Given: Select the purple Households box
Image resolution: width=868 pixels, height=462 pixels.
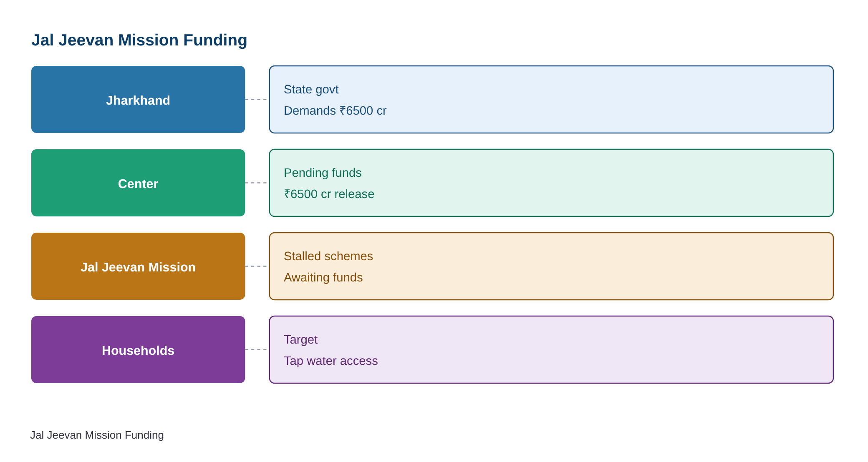Looking at the screenshot, I should (138, 349).
